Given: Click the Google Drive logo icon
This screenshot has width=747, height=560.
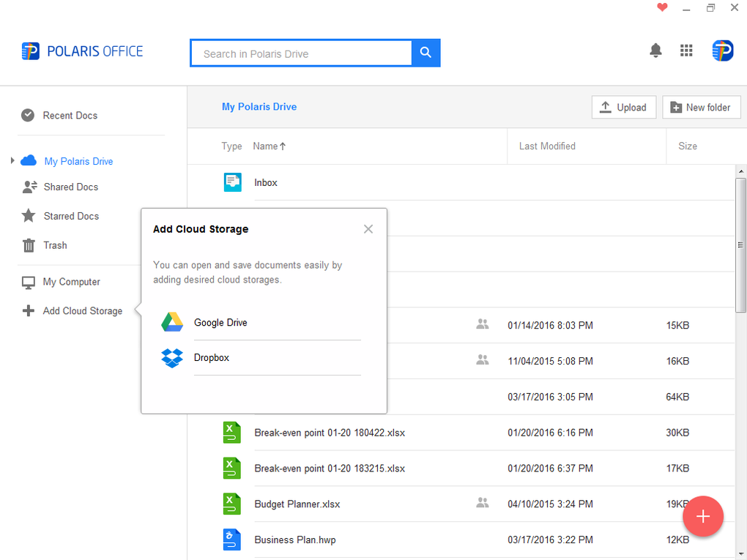Looking at the screenshot, I should coord(172,322).
